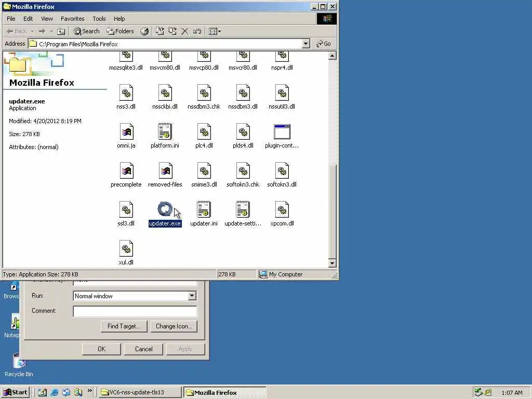Open the Views dropdown button
Viewport: 532px width, 399px height.
(215, 31)
